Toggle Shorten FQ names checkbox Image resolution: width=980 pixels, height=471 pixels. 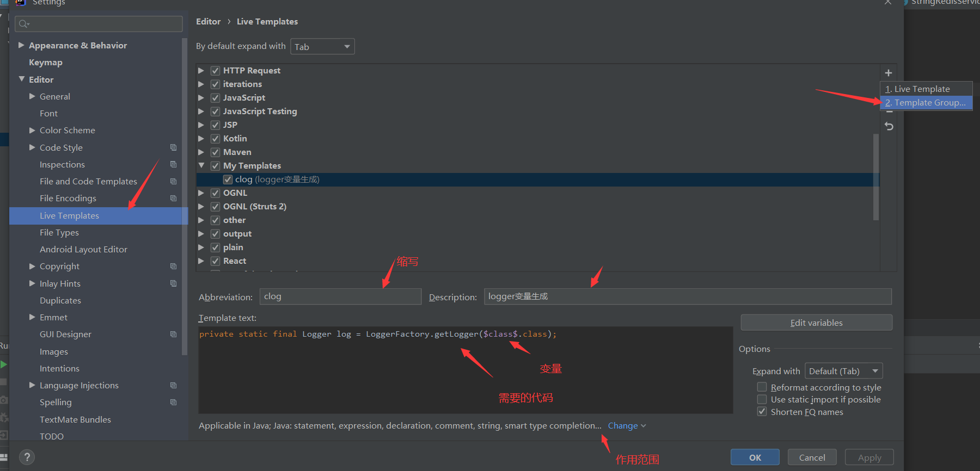point(762,412)
